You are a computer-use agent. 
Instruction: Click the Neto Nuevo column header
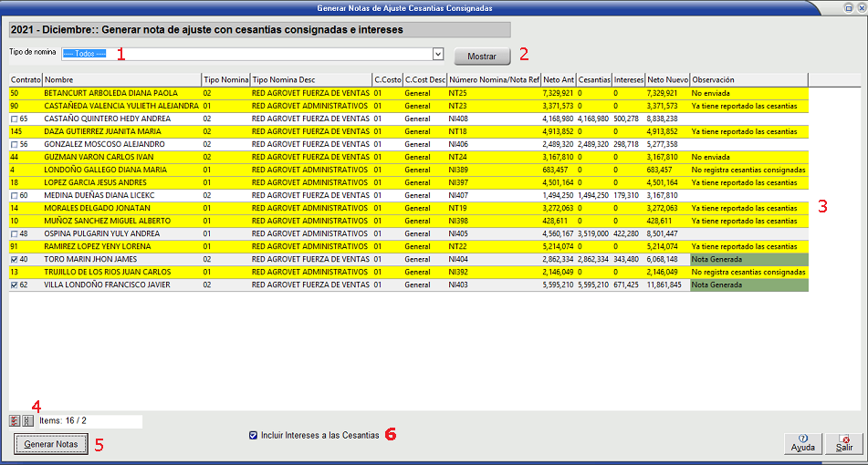(x=667, y=79)
